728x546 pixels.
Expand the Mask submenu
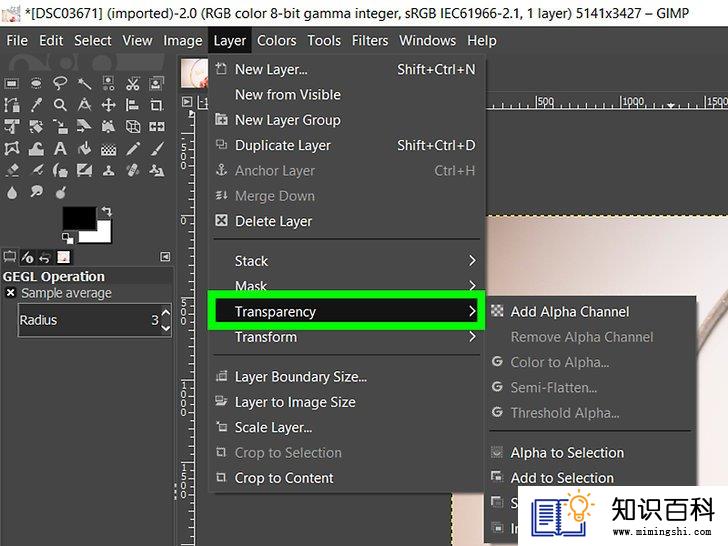pyautogui.click(x=346, y=285)
